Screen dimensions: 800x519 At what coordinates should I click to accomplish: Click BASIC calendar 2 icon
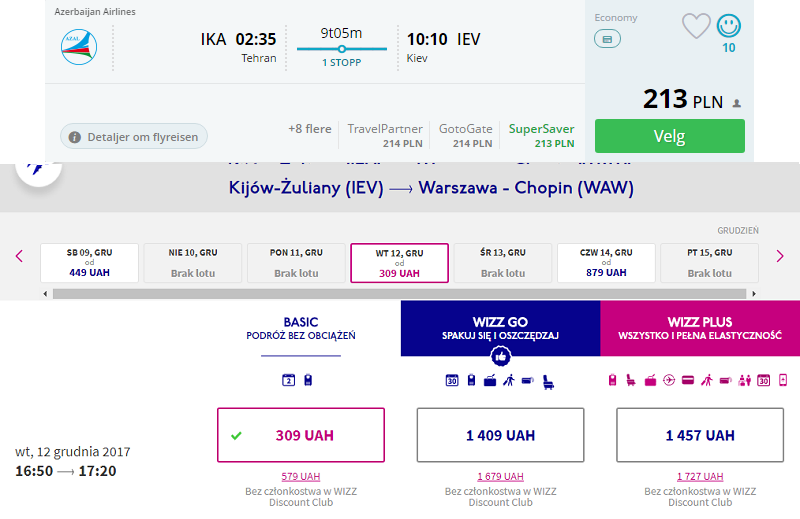(x=288, y=380)
